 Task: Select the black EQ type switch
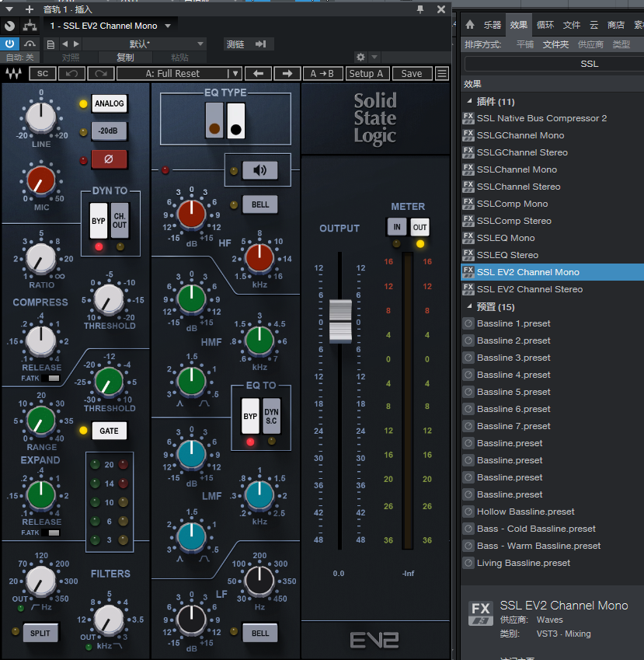point(236,120)
